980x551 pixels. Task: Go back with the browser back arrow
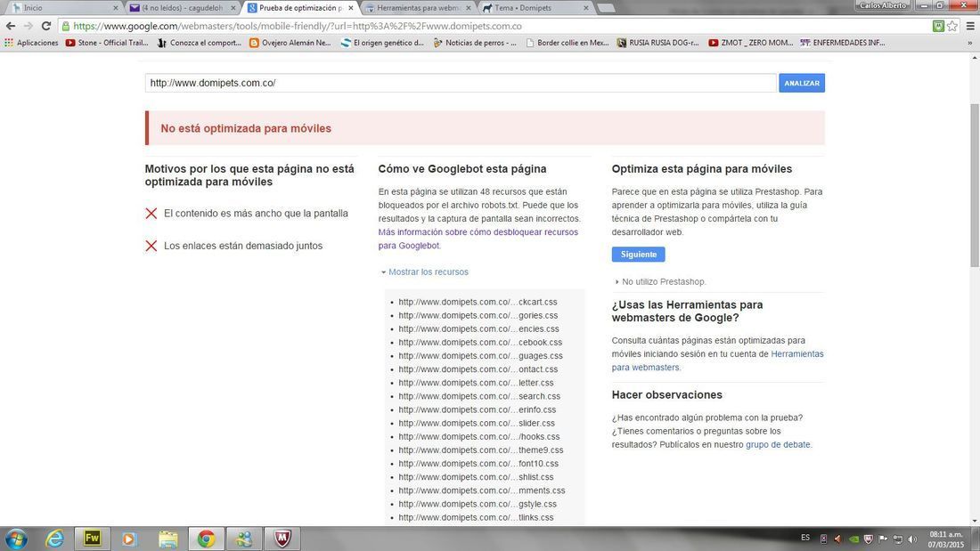coord(11,26)
